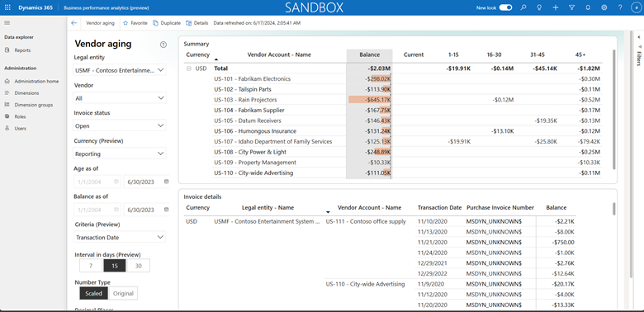Image resolution: width=644 pixels, height=312 pixels.
Task: Open calendar for Balance as of 1/1/2004
Action: click(x=116, y=210)
